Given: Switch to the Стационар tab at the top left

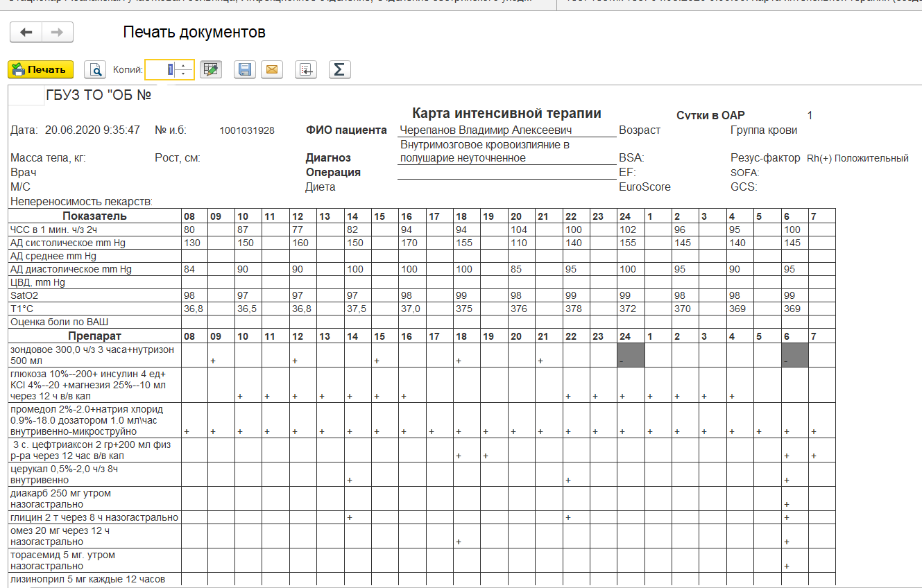Looking at the screenshot, I should point(278,2).
